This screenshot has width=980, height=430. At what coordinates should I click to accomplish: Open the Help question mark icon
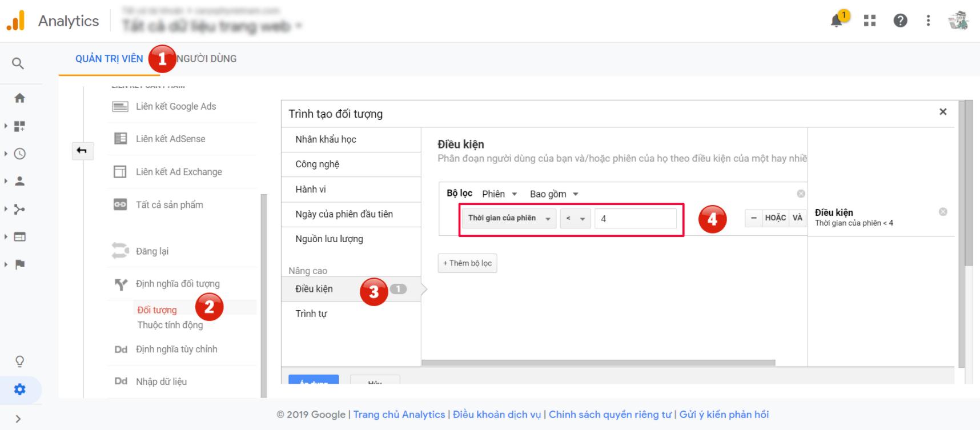900,21
